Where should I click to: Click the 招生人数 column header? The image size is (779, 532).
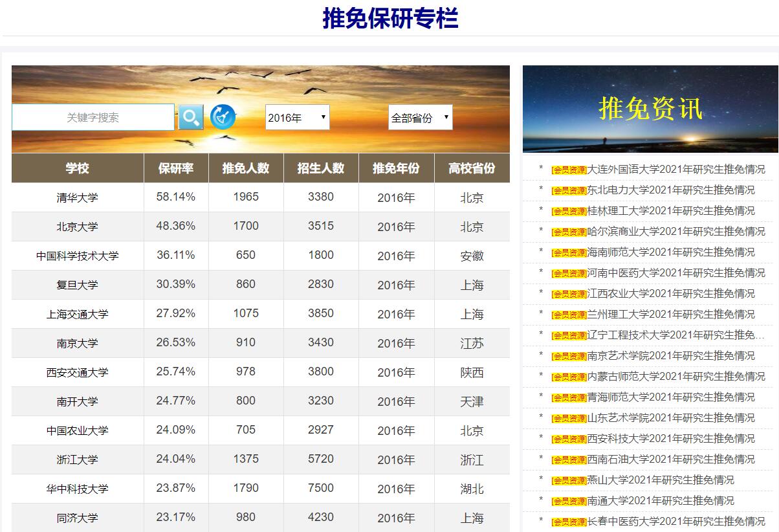(321, 168)
